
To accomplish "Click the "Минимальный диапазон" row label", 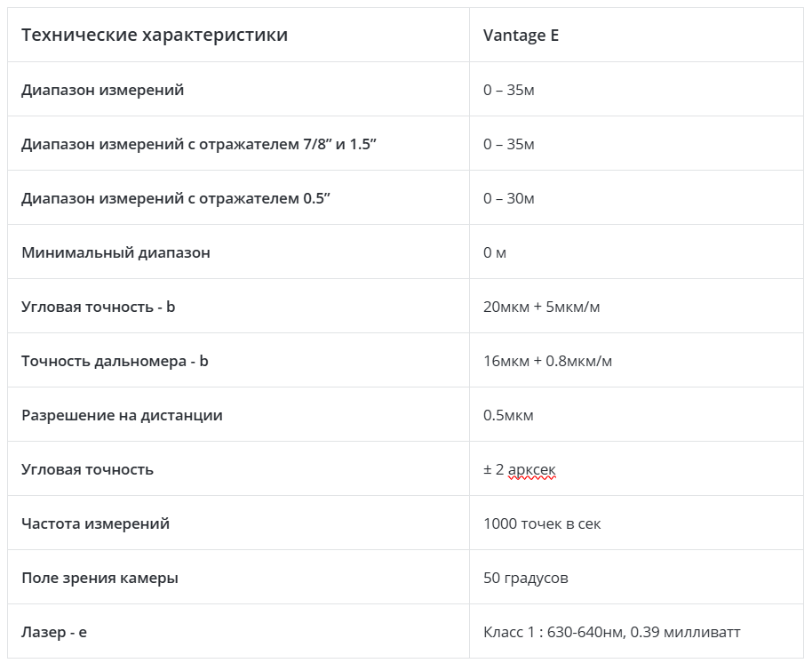I will coord(116,252).
